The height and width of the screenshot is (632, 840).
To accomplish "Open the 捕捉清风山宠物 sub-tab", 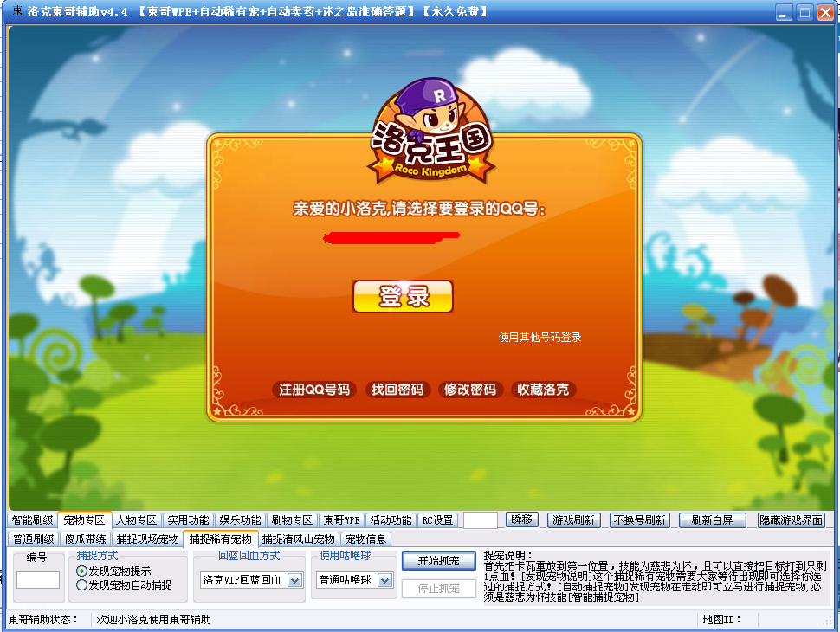I will coord(299,538).
